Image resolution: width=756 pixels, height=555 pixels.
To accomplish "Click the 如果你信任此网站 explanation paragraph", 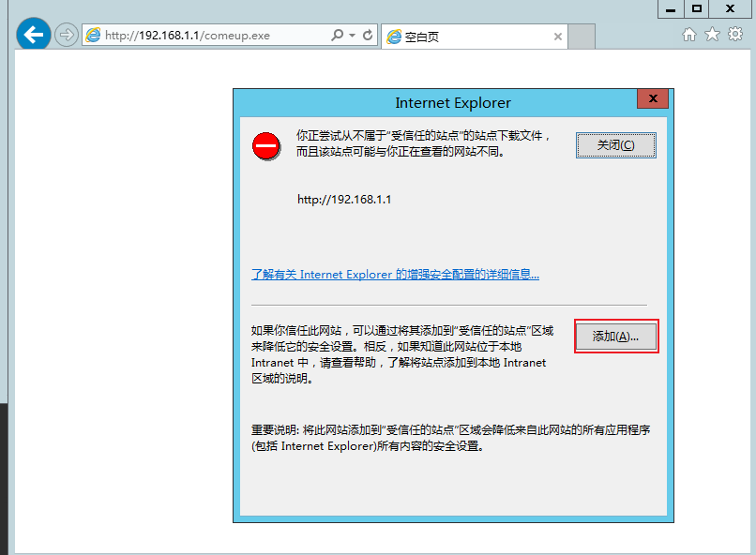I will (x=402, y=354).
